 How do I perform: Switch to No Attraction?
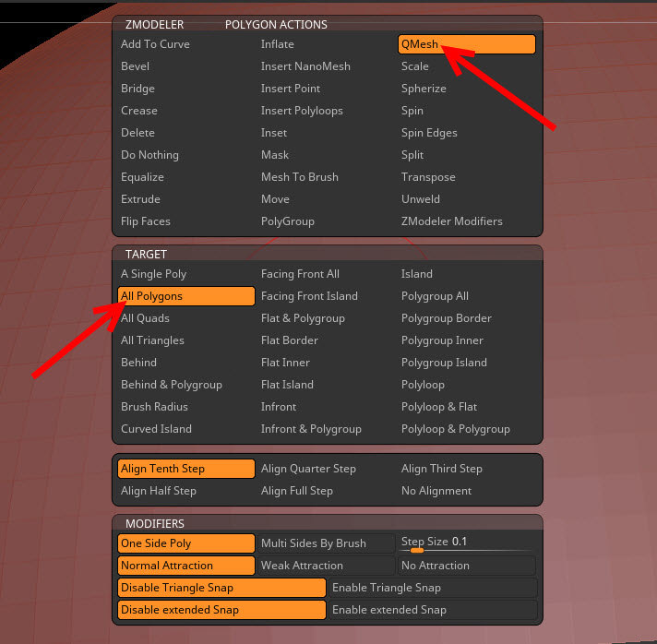tap(466, 566)
